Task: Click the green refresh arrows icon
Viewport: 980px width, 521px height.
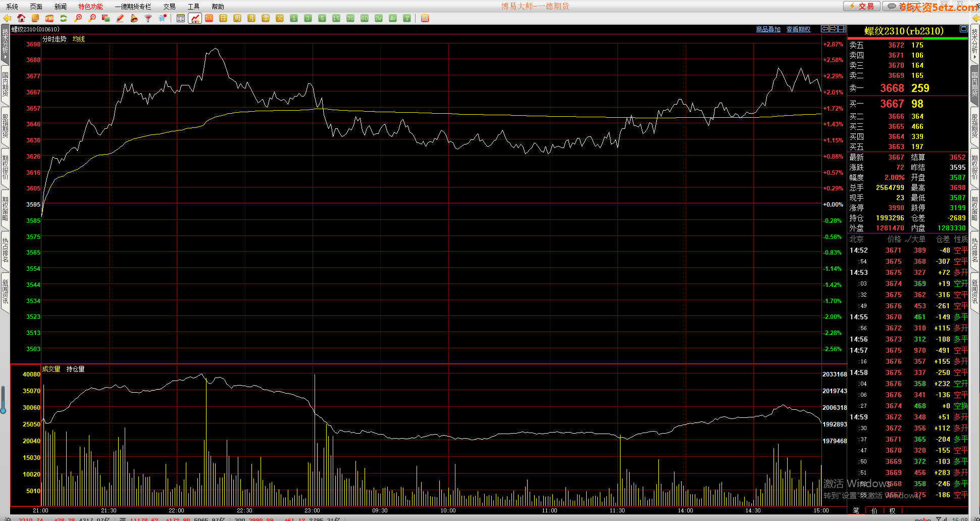Action: [x=64, y=18]
